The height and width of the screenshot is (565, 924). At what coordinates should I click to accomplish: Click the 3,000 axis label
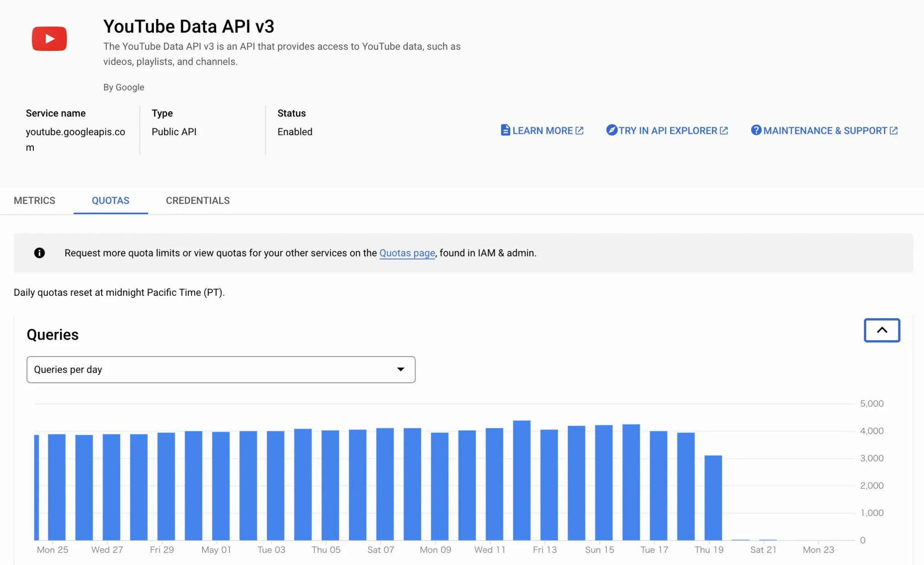(872, 458)
